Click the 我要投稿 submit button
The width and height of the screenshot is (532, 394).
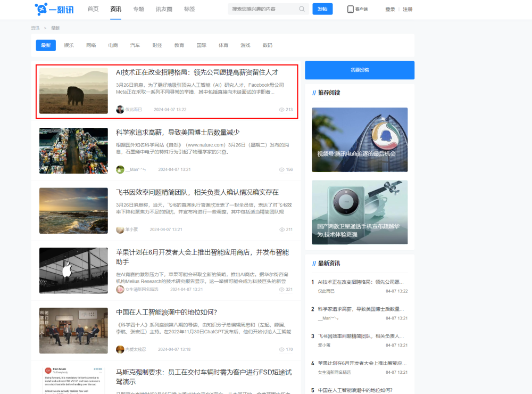pos(360,70)
